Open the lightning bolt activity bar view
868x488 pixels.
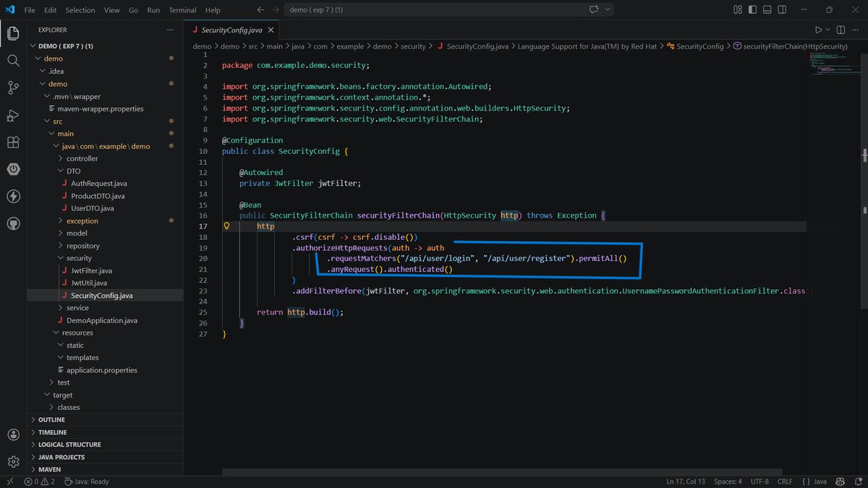[13, 196]
